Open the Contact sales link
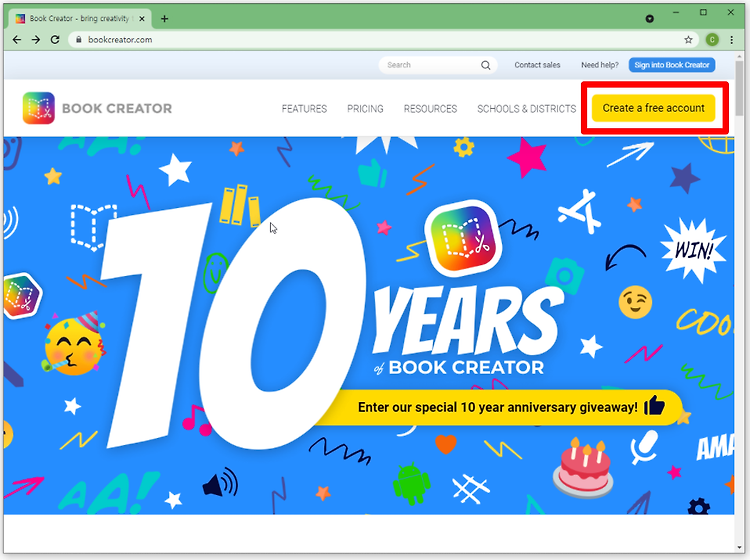750x560 pixels. click(x=537, y=65)
